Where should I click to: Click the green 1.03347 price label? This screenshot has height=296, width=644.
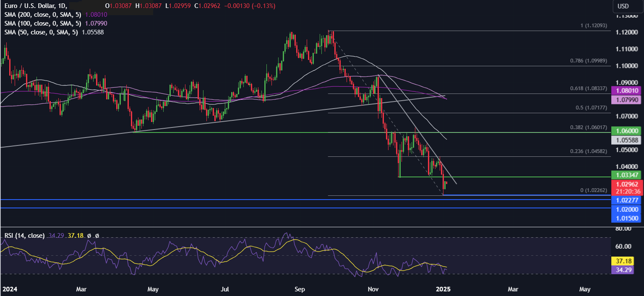coord(626,175)
